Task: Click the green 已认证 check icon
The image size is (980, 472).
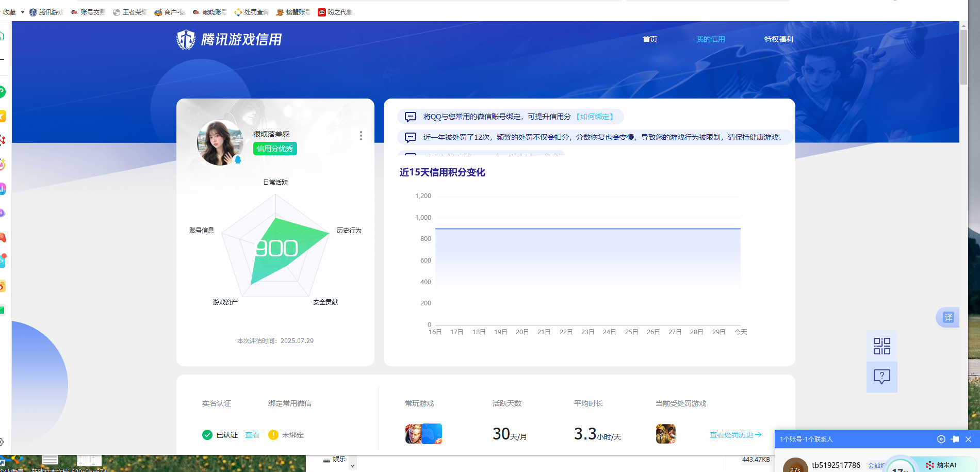Action: [x=207, y=435]
